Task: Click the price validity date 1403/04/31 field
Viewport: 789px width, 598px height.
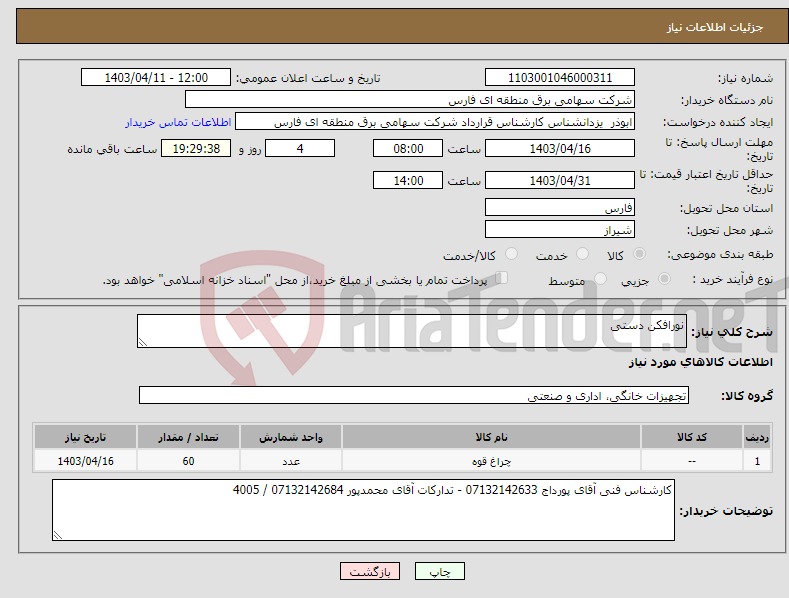Action: tap(560, 180)
